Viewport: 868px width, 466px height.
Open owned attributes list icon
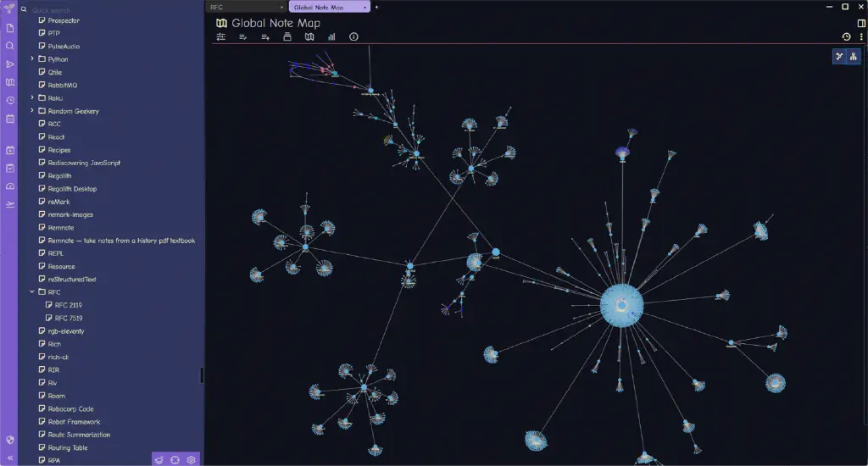243,37
